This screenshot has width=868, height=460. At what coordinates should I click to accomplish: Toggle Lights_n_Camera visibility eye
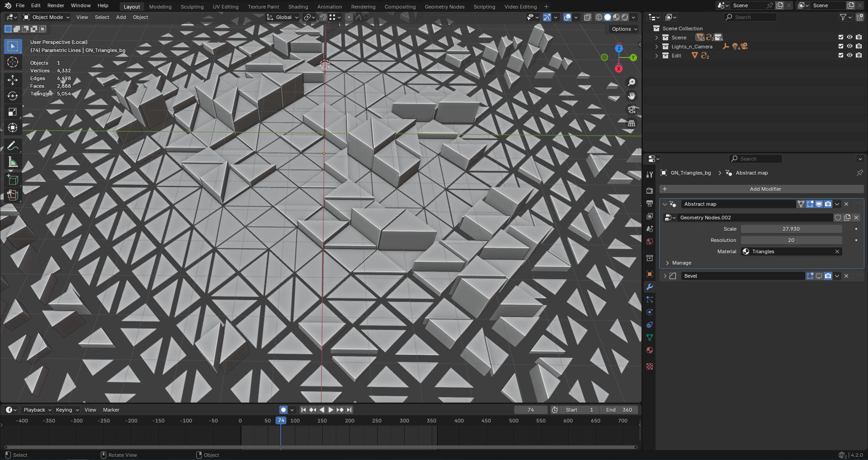(x=849, y=46)
